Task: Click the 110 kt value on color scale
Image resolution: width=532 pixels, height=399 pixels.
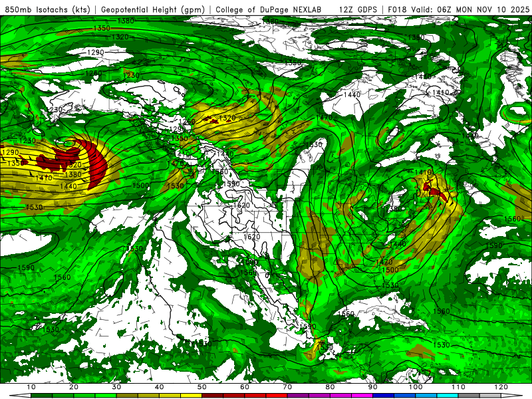Action: 458,387
